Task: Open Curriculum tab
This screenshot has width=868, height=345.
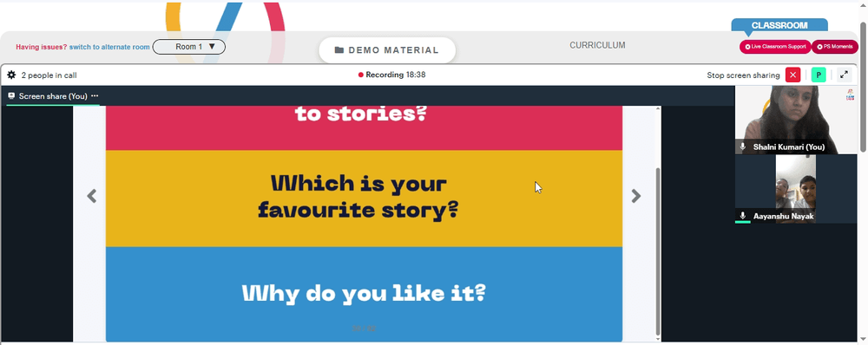Action: (x=597, y=45)
